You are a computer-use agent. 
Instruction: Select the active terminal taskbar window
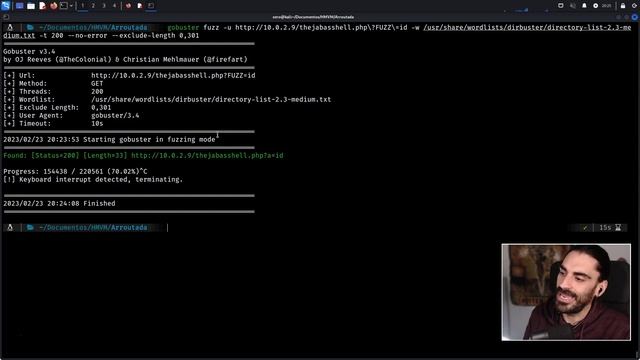click(151, 6)
